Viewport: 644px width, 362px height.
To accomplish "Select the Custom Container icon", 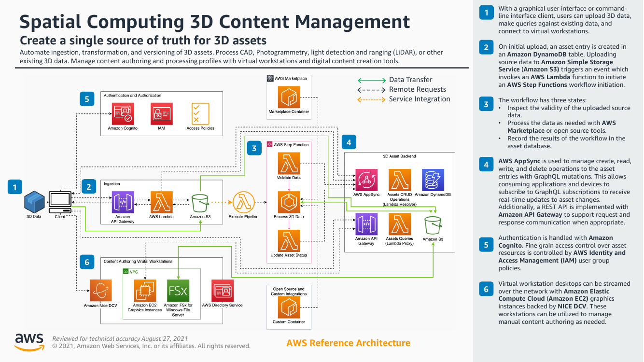I will point(289,307).
